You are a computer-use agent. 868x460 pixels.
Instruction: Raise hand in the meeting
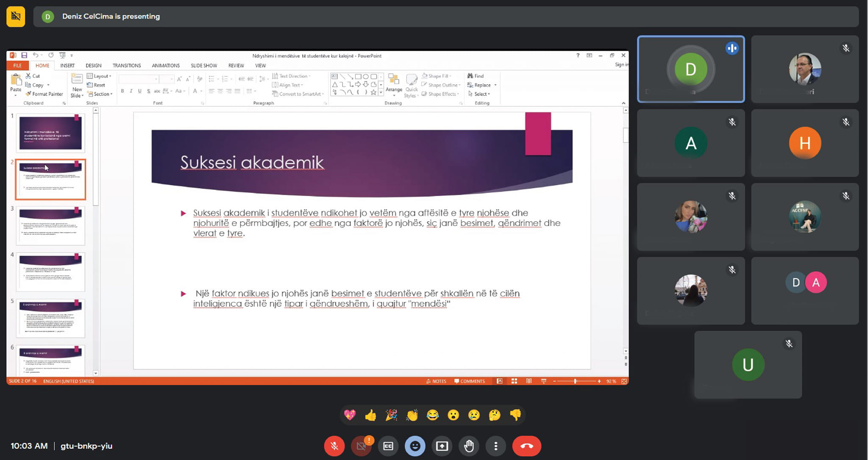469,446
